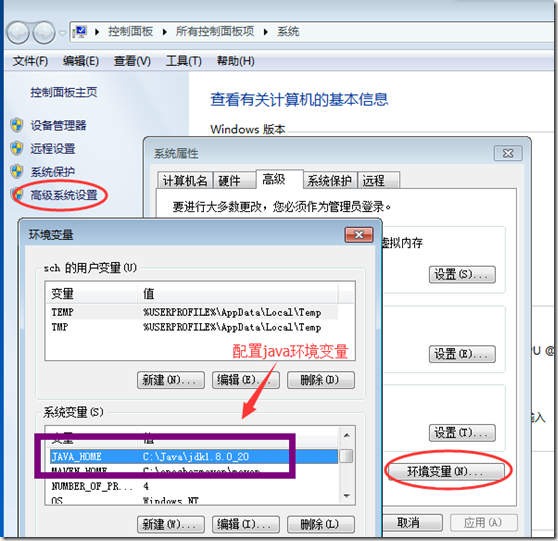Click the shield icon beside 设备管理器

(x=16, y=125)
